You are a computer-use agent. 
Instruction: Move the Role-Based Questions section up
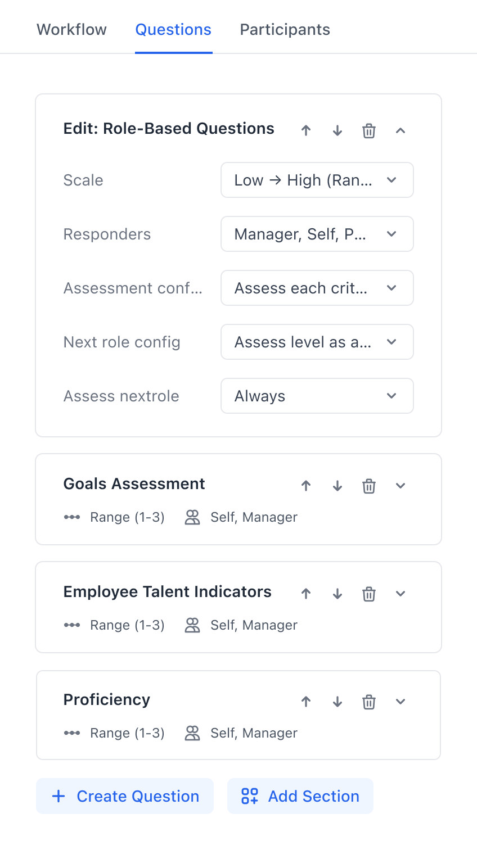(x=306, y=130)
